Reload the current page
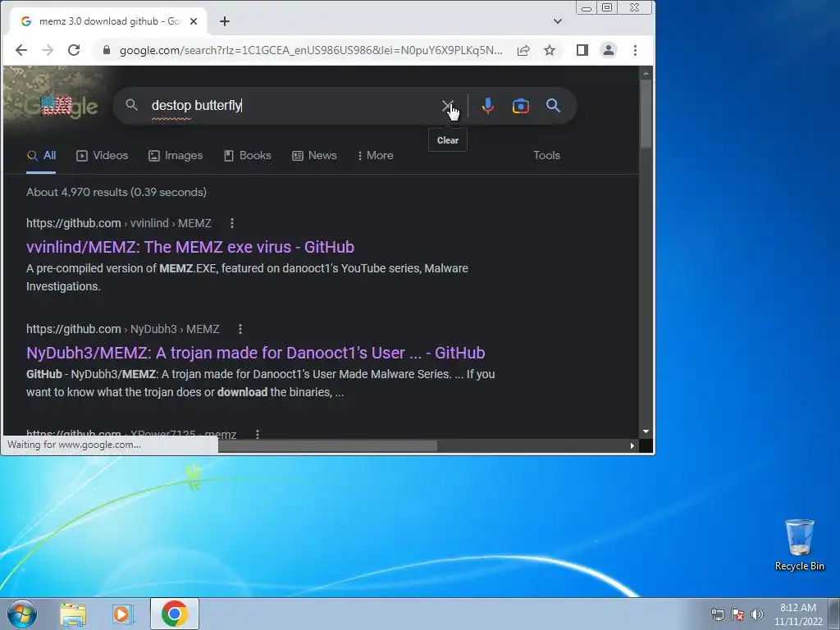Image resolution: width=840 pixels, height=630 pixels. coord(74,50)
